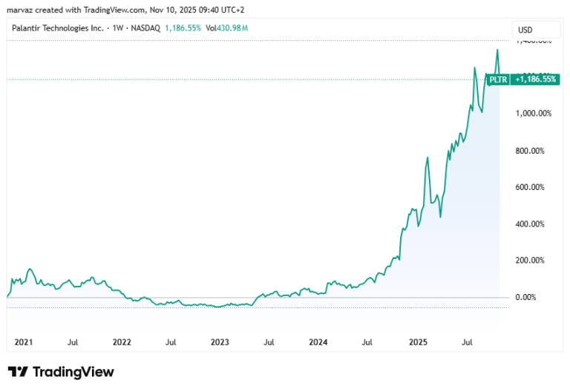
Task: Click the 2025 time axis label
Action: pyautogui.click(x=418, y=342)
